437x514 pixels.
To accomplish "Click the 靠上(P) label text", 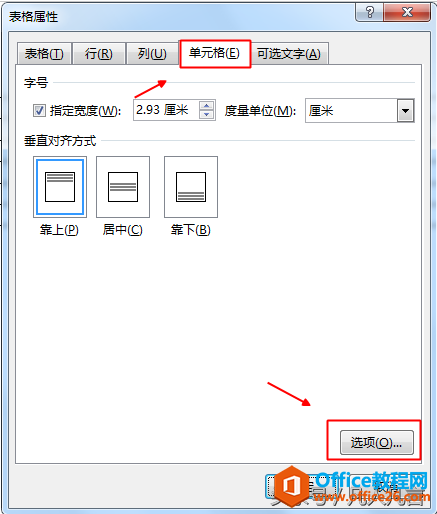I will (x=59, y=230).
